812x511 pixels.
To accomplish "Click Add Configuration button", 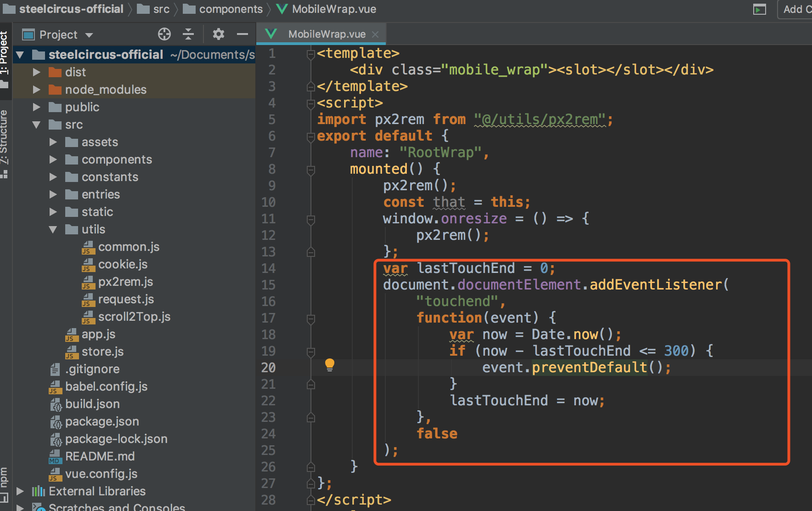I will point(795,9).
